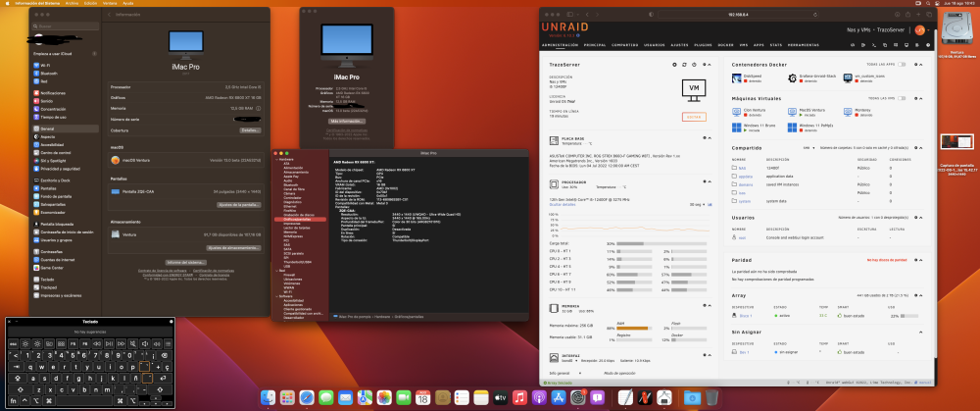Viewport: 980px width, 411px height.
Task: Collapse the TrazoServer panel
Action: point(710,65)
